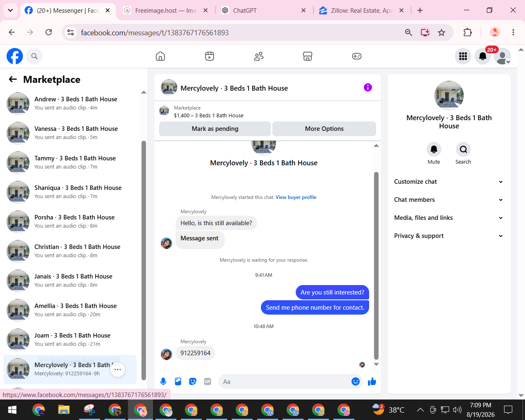
Task: Open the Friends icon in the top bar
Action: tap(259, 56)
